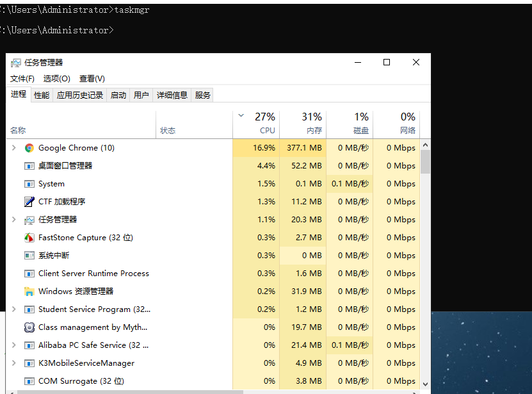Click the 桌面窗口管理器 process icon

point(29,166)
